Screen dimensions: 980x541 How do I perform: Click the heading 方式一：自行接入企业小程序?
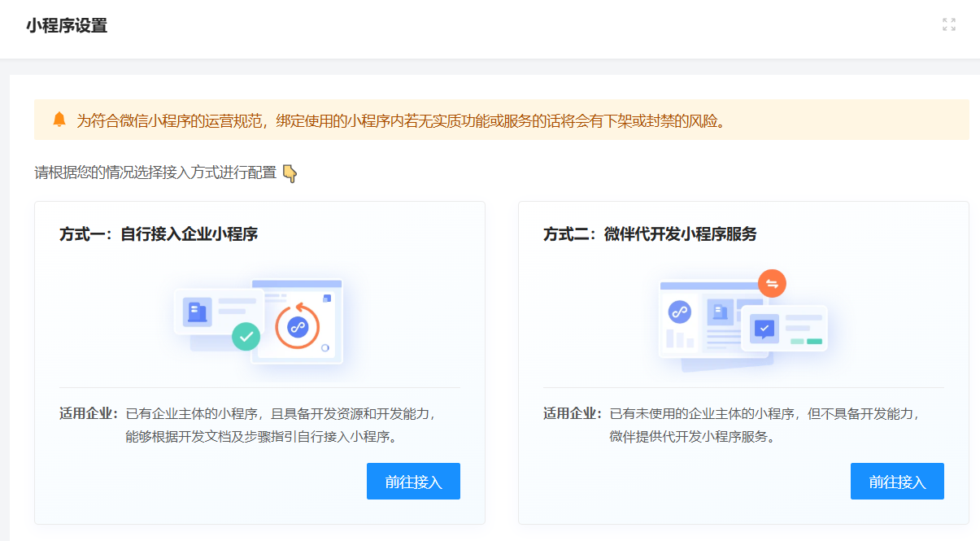159,234
